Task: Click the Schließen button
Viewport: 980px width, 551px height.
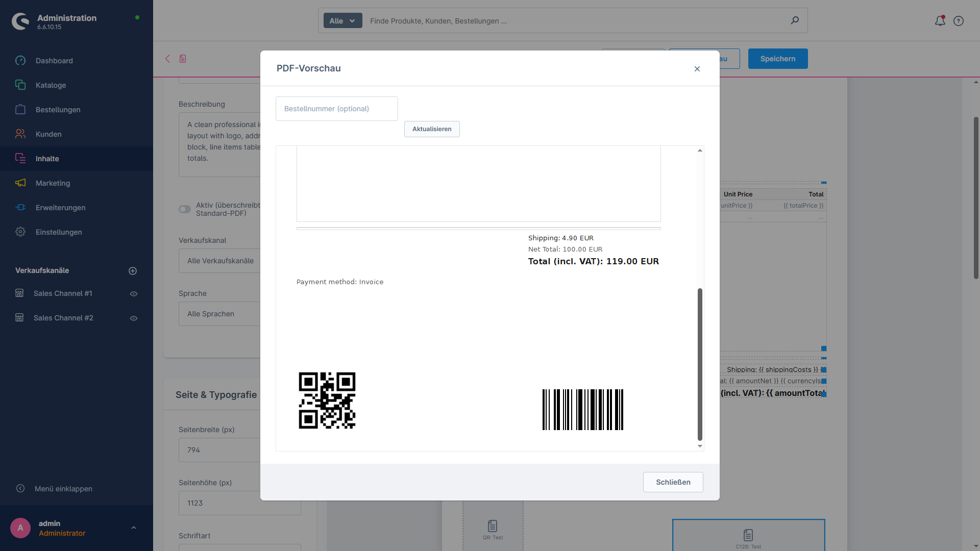Action: click(x=673, y=482)
